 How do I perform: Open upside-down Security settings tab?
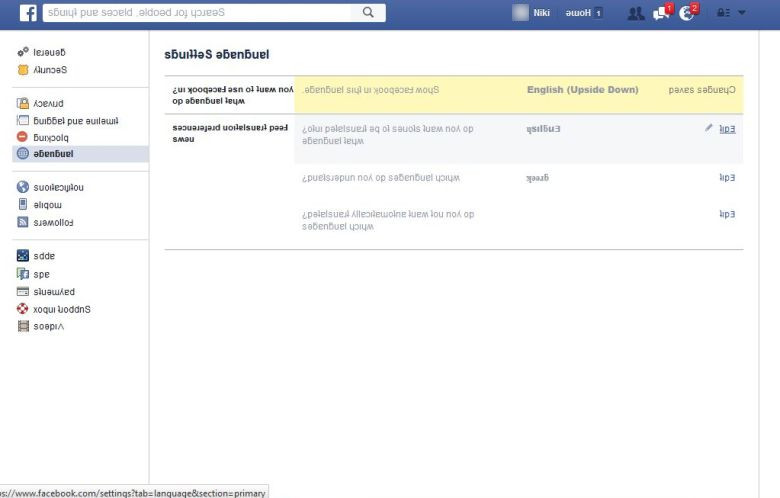point(50,70)
